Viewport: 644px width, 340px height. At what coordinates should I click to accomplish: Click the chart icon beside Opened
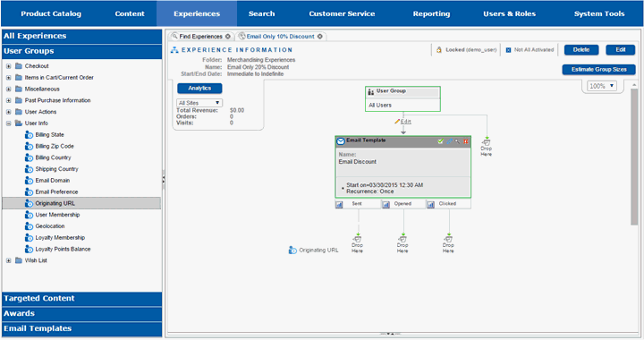386,204
